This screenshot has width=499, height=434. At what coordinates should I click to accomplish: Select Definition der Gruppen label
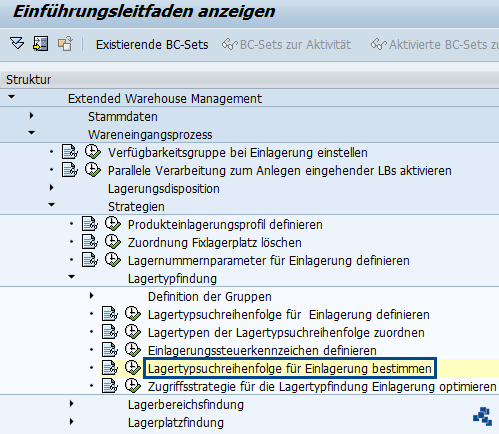210,297
